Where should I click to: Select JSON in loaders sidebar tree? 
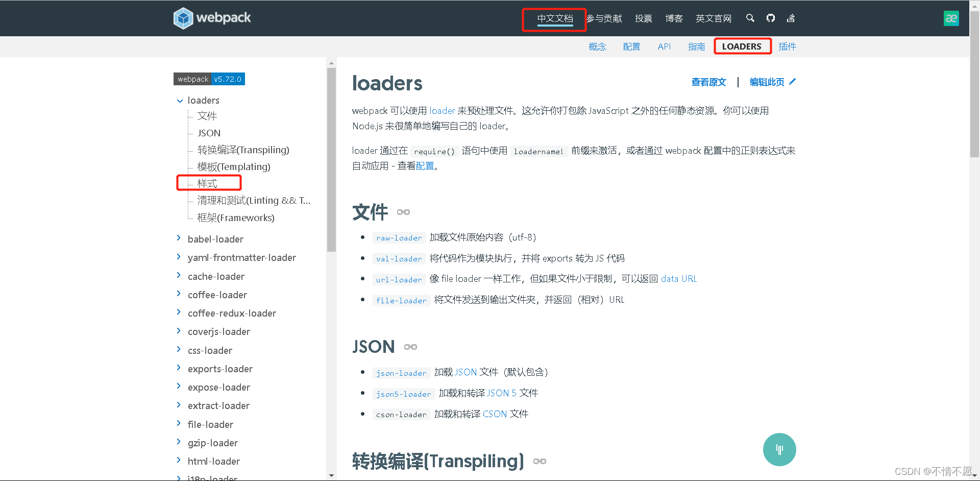coord(209,133)
